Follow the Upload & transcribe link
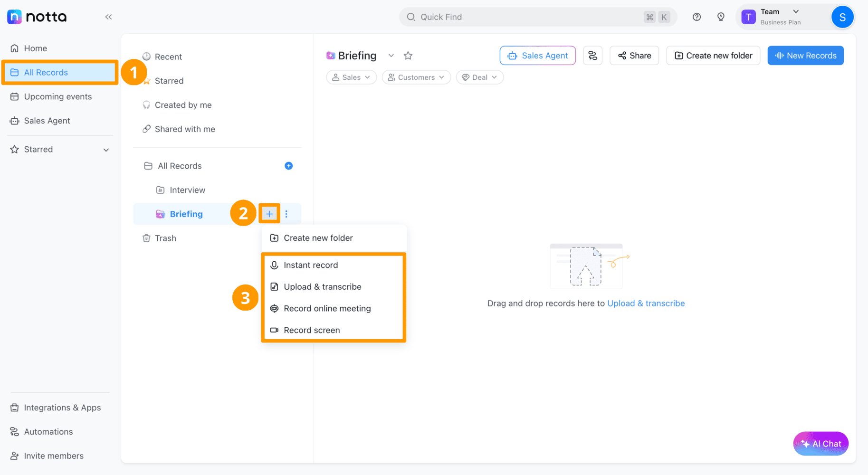Image resolution: width=868 pixels, height=475 pixels. click(x=646, y=304)
